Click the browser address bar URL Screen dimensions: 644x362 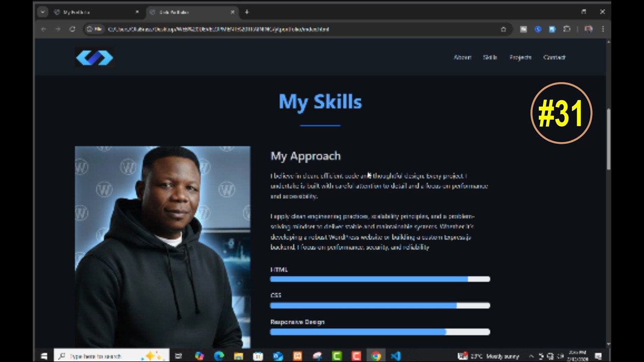click(218, 29)
